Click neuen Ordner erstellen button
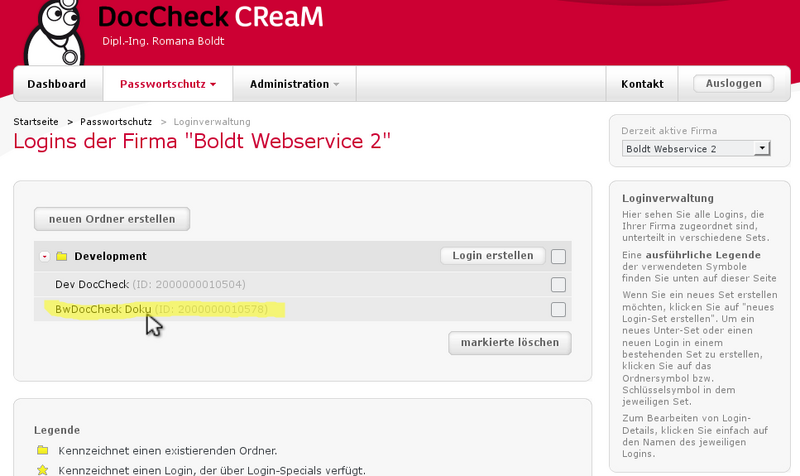The height and width of the screenshot is (476, 800). point(112,219)
